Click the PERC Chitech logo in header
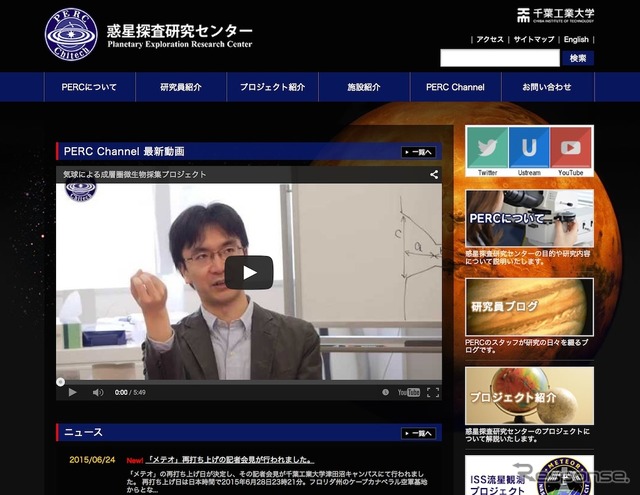This screenshot has height=495, width=640. tap(71, 34)
